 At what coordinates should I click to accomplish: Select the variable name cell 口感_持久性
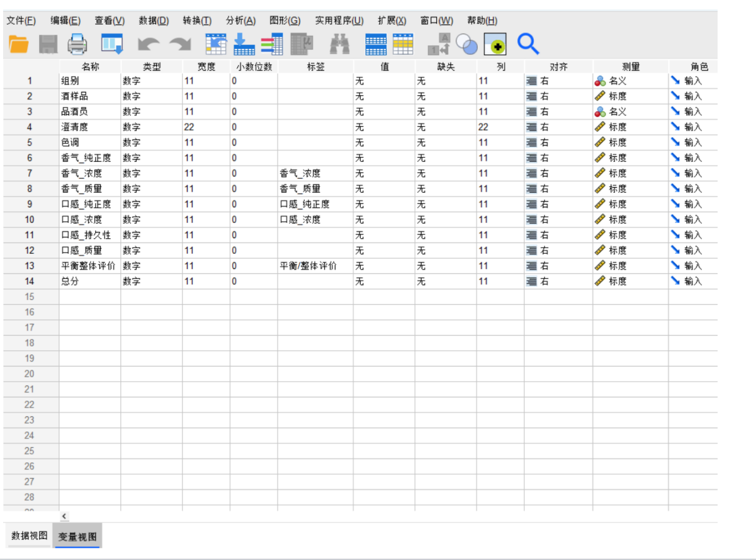click(x=90, y=235)
